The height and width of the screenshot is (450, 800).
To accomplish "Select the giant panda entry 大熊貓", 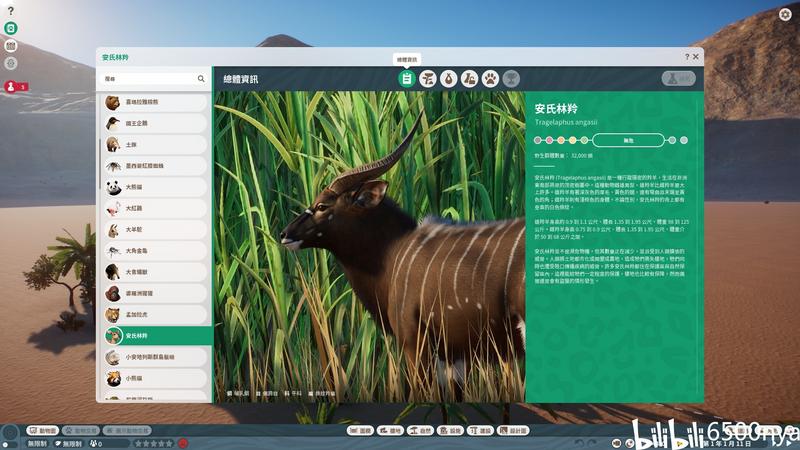I will click(x=155, y=187).
